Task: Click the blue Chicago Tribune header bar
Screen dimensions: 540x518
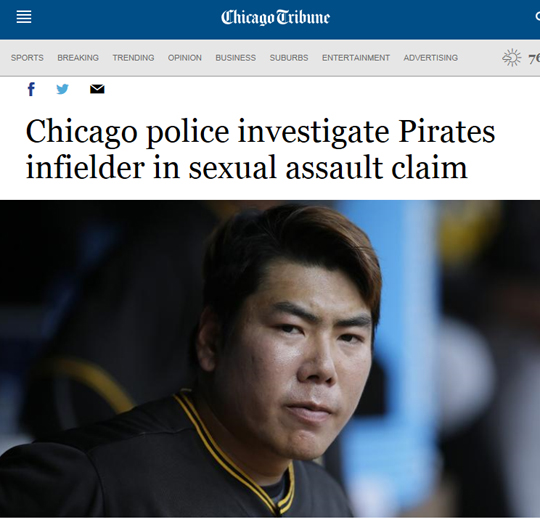Action: (270, 19)
